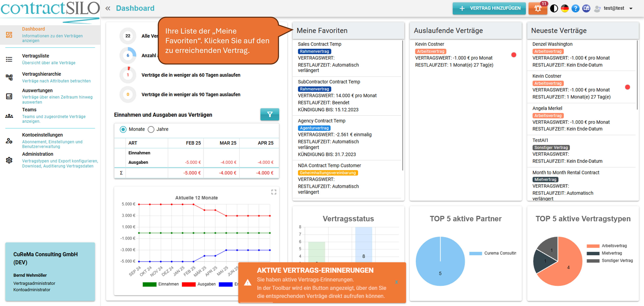Screen dimensions: 644x306
Task: Open the Sales Contract Temp favorite
Action: coord(319,44)
